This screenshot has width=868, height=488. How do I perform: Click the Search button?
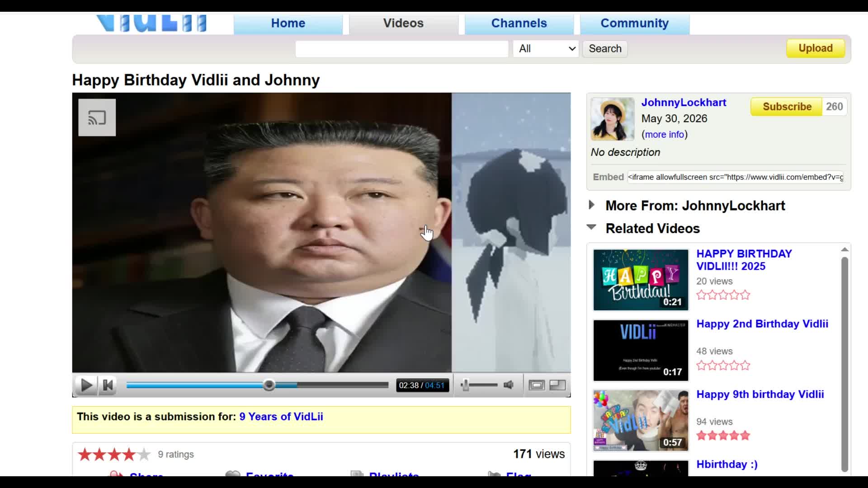tap(605, 49)
